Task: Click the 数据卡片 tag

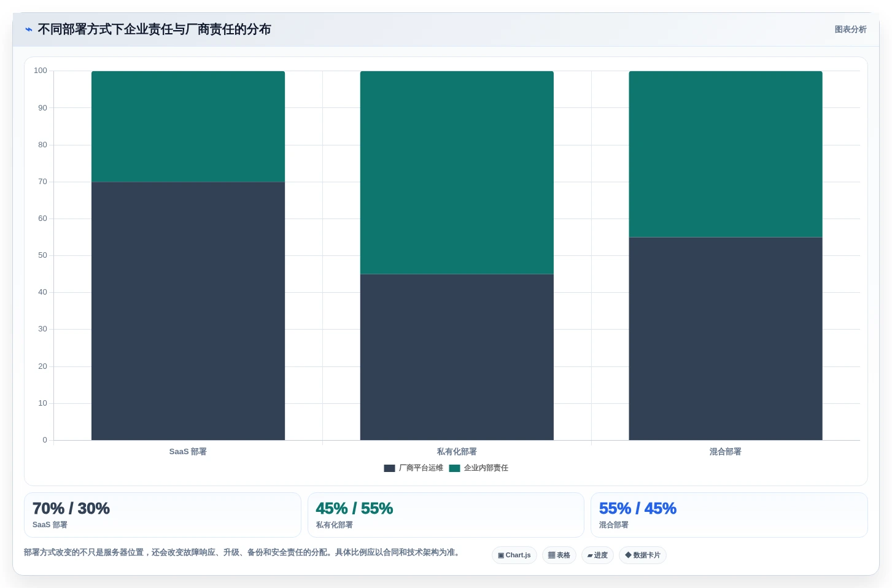Action: (x=643, y=555)
